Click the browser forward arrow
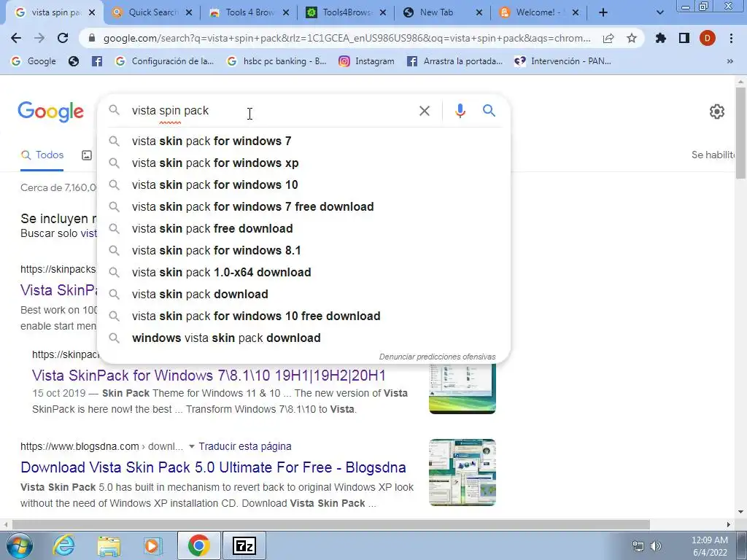 pos(39,38)
